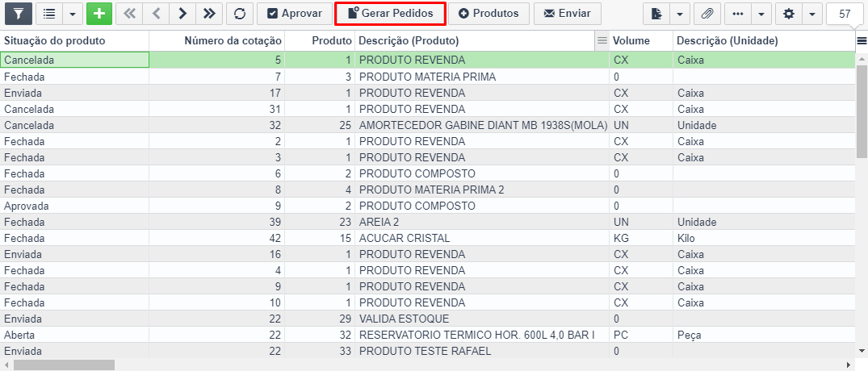Open Descrição (Produto) column menu icon
This screenshot has height=371, width=868.
602,41
